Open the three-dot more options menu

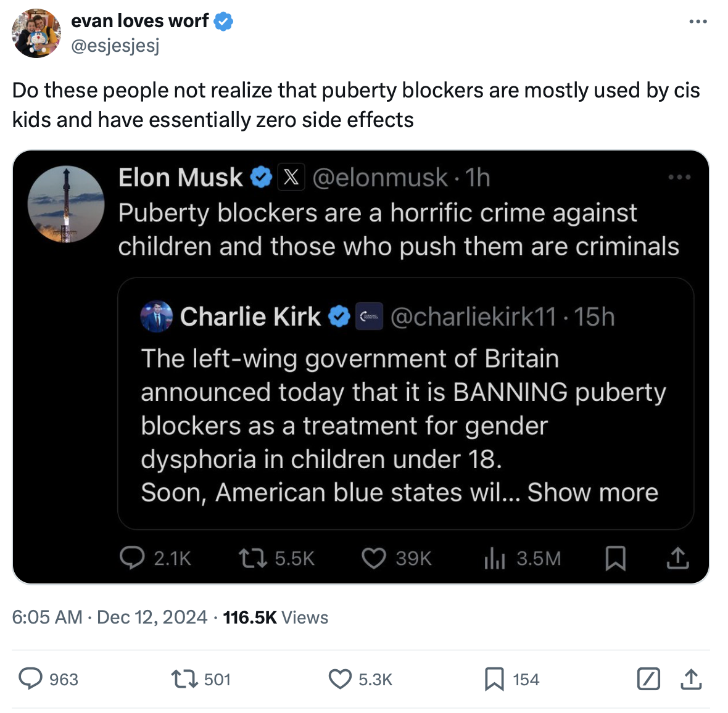click(698, 22)
